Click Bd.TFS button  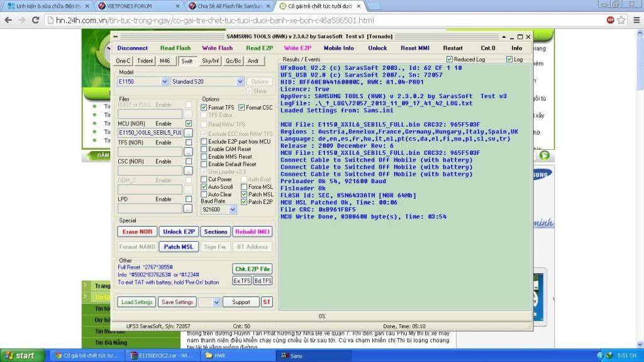coord(262,281)
